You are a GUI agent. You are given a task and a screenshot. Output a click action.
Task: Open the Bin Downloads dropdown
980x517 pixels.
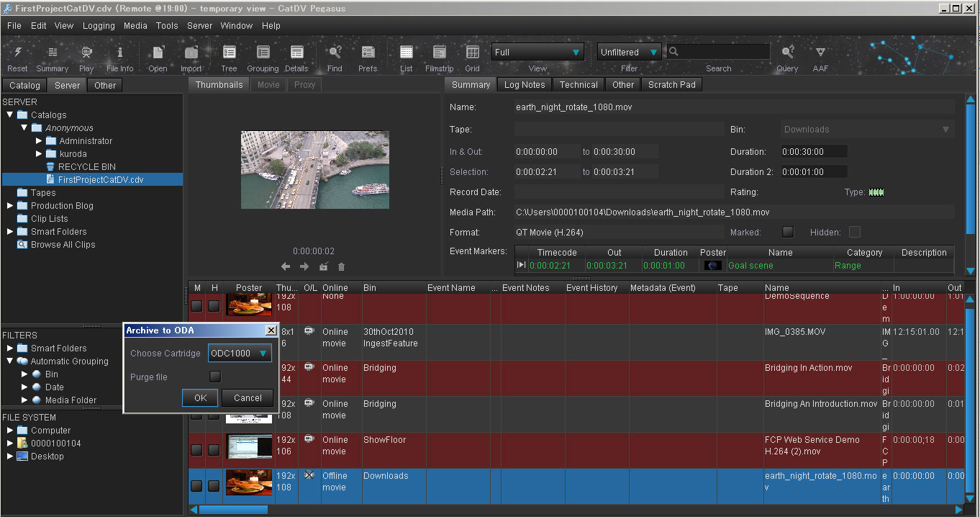[868, 130]
